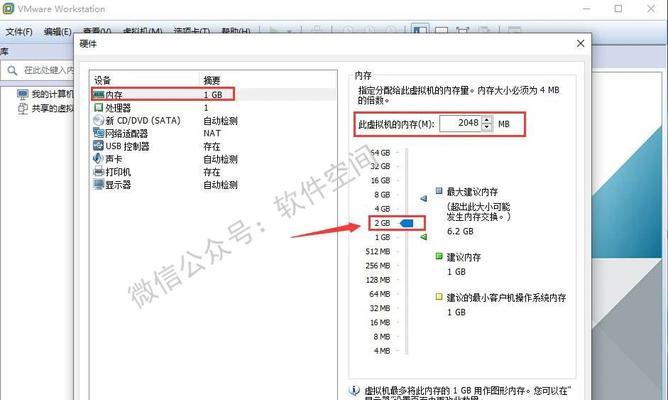
Task: Click the 128 MB slider label
Action: (377, 280)
